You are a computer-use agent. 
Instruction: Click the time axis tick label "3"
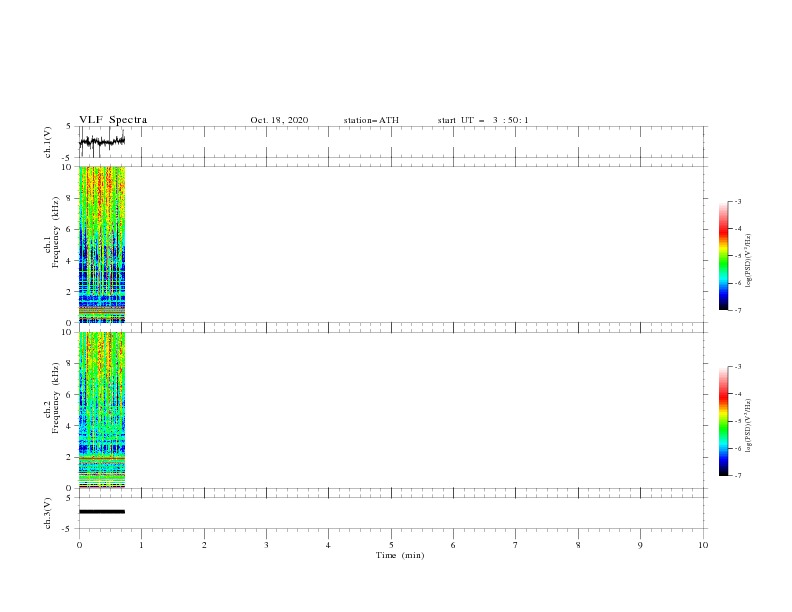[x=266, y=545]
